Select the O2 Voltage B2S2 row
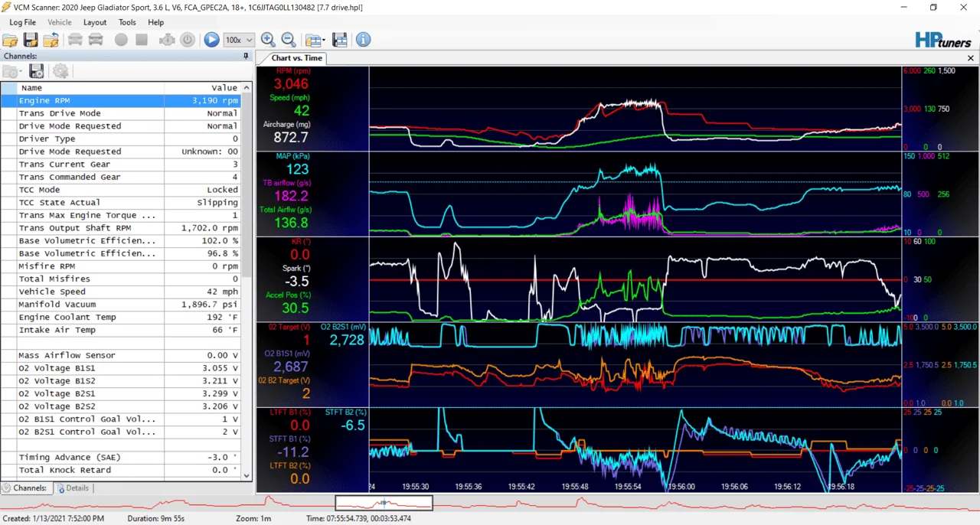The height and width of the screenshot is (525, 980). click(121, 406)
